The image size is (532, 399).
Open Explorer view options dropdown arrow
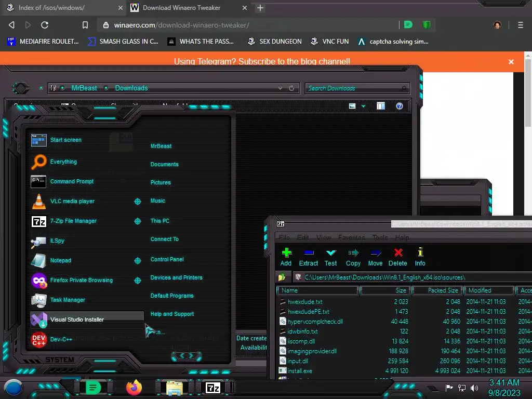pyautogui.click(x=363, y=106)
